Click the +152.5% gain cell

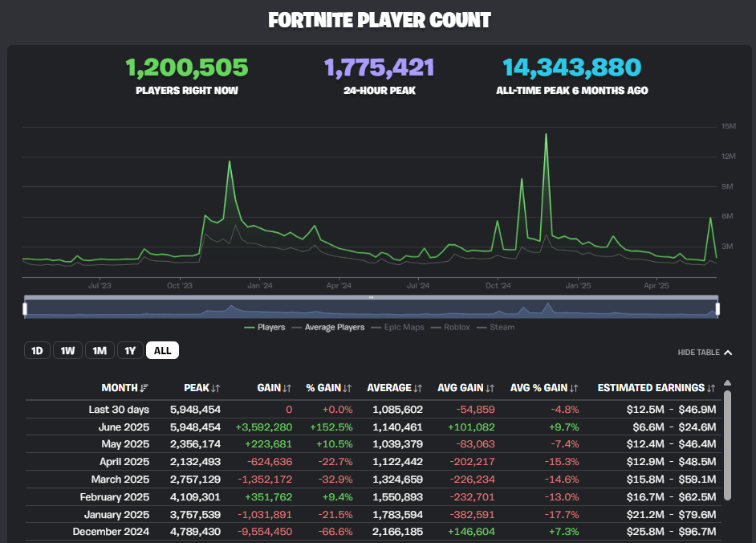pos(331,427)
